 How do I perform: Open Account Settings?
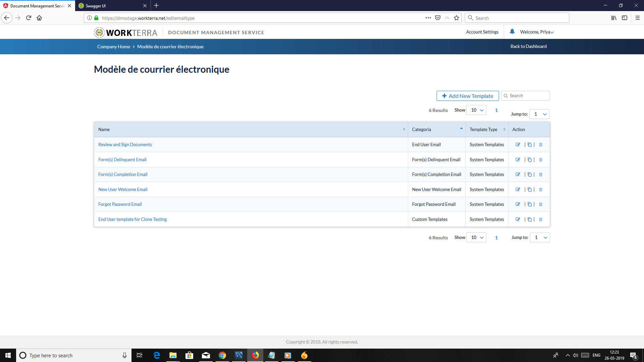coord(482,32)
